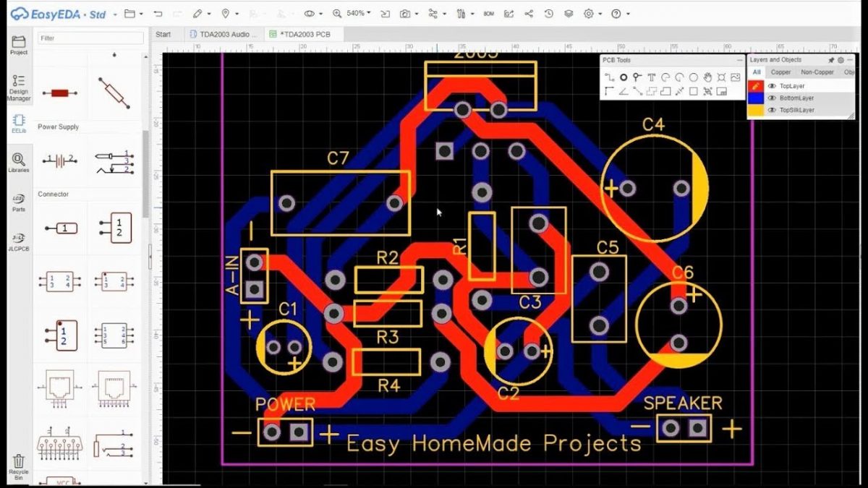The height and width of the screenshot is (488, 868).
Task: Open the File folder dropdown
Action: 133,14
